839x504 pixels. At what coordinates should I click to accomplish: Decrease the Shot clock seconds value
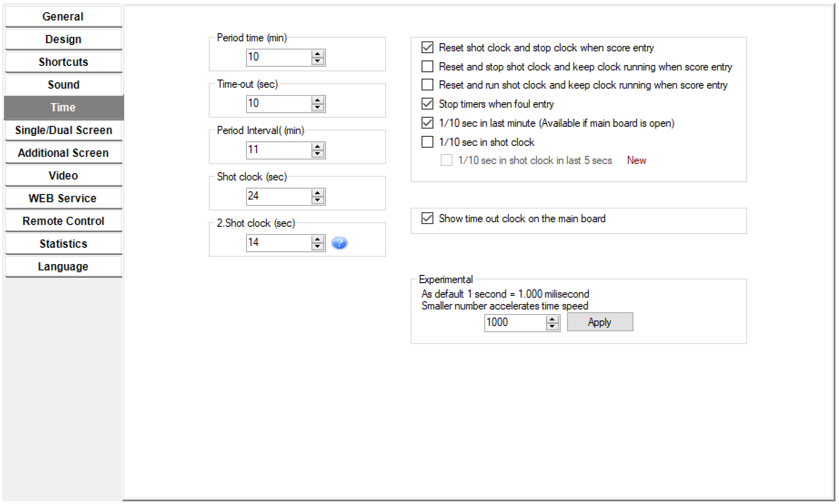tap(318, 200)
